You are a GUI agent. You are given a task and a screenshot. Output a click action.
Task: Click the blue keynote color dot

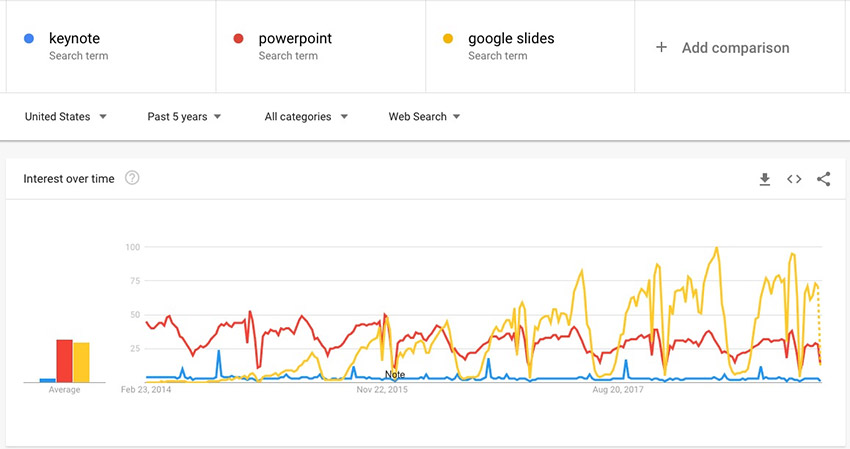click(29, 39)
